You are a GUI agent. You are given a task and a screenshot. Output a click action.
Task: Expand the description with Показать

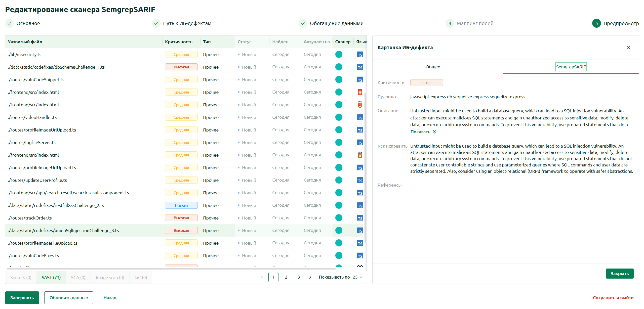423,132
